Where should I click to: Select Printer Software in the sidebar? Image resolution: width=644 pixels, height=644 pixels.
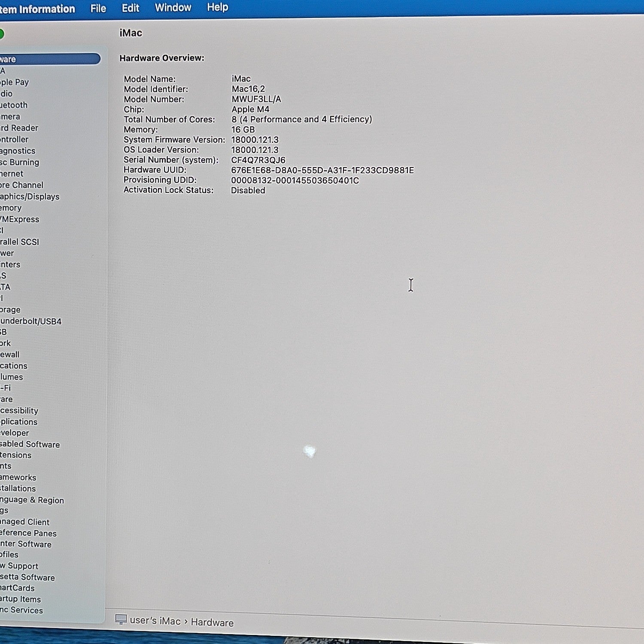click(x=26, y=544)
